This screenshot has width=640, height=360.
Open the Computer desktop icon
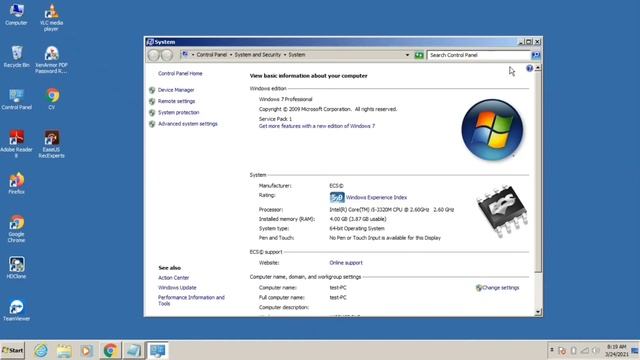pos(16,14)
